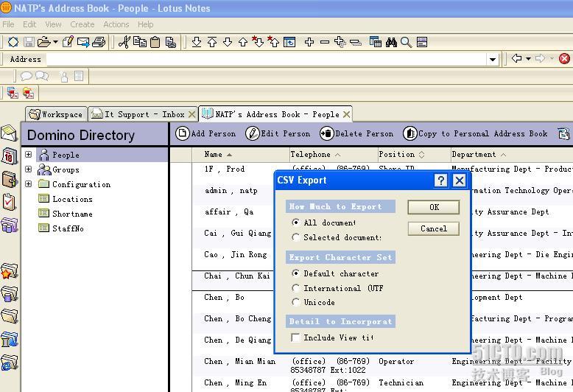This screenshot has height=392, width=573.
Task: Open the Actions menu
Action: 116,24
